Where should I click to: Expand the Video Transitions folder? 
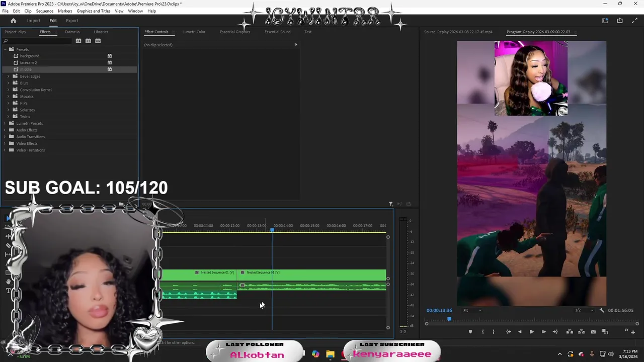coord(5,150)
